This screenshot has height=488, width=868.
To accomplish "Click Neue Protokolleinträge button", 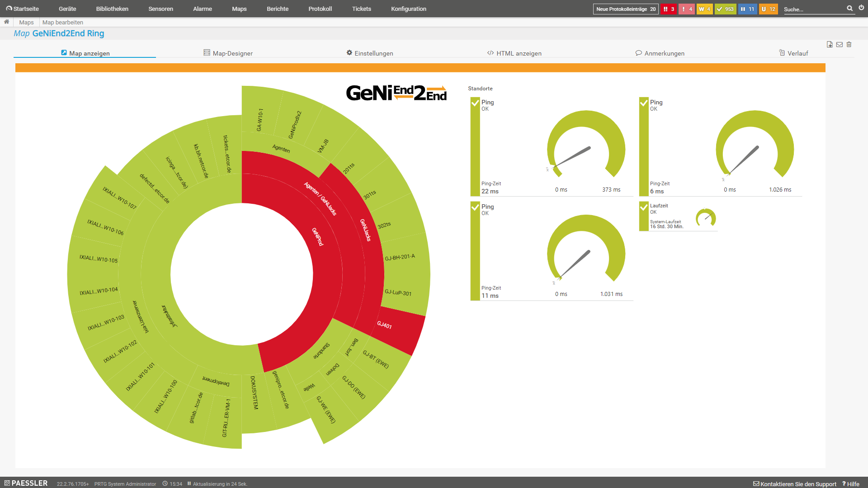I will click(x=625, y=9).
